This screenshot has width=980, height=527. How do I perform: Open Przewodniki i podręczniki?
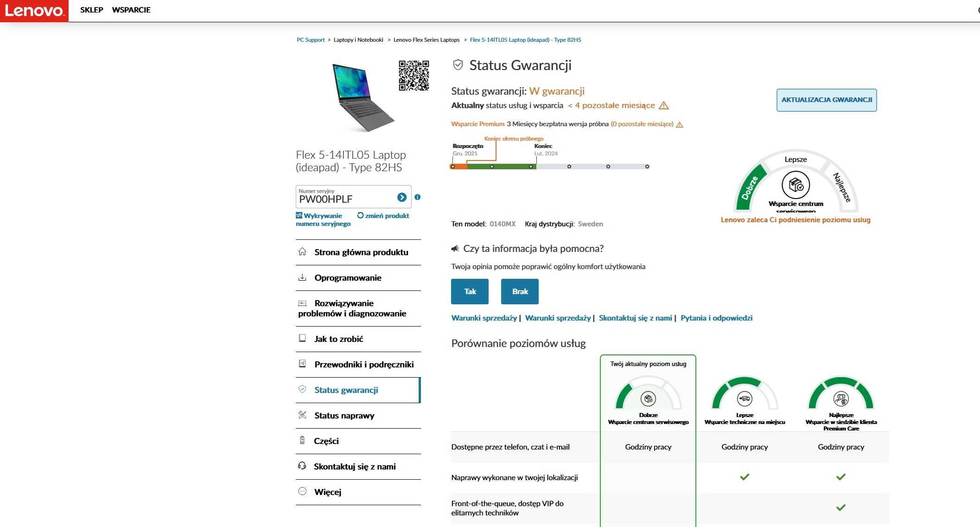(x=364, y=365)
